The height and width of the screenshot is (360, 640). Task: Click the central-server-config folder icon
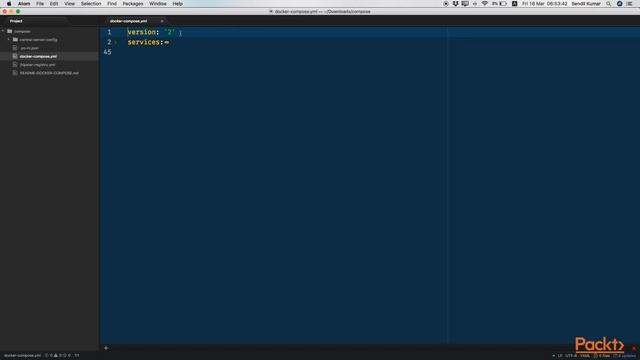(15, 40)
